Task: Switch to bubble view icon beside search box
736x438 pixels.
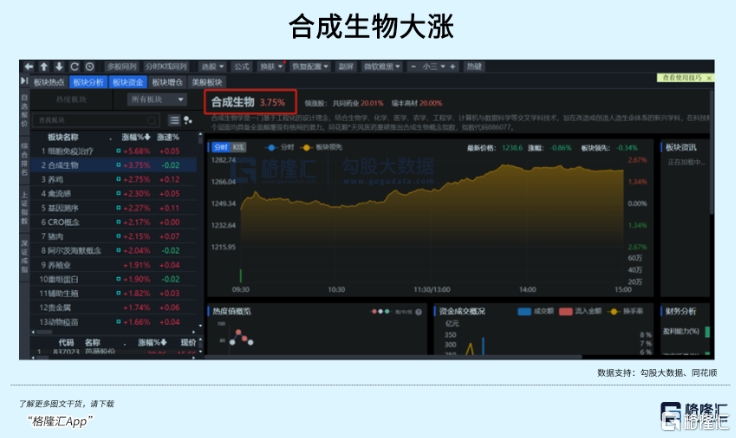Action: tap(188, 121)
